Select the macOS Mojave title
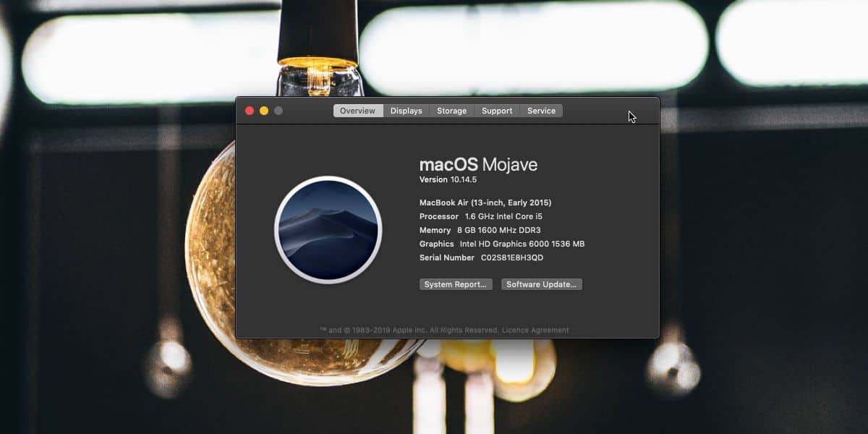The width and height of the screenshot is (868, 434). click(478, 165)
